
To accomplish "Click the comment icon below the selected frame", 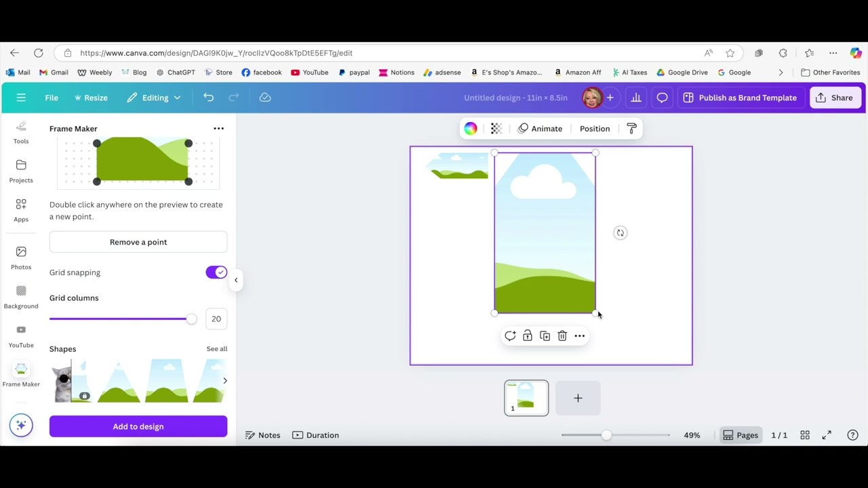I will point(510,336).
